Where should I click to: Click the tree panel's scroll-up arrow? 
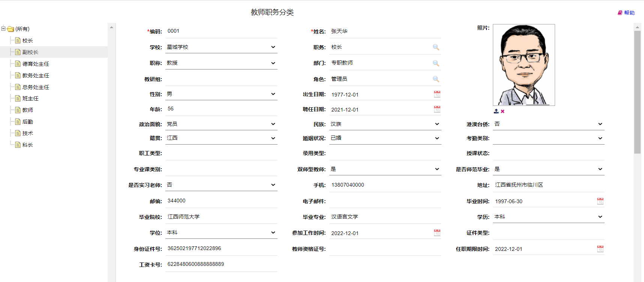(x=111, y=27)
